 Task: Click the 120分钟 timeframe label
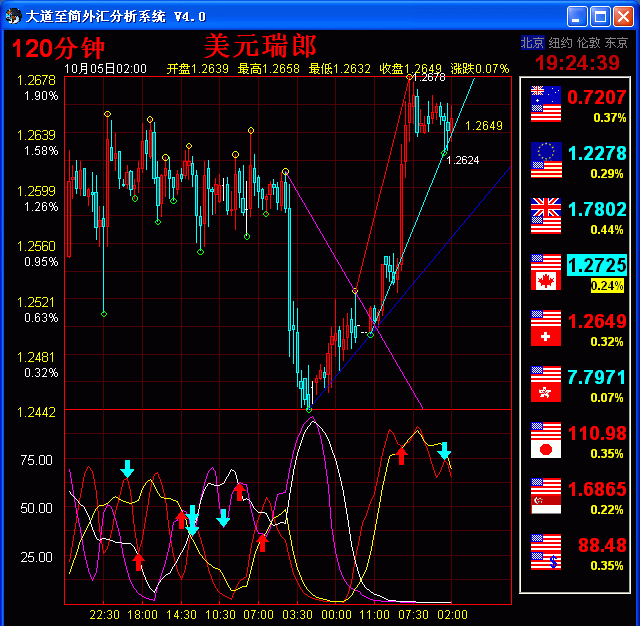[x=58, y=48]
